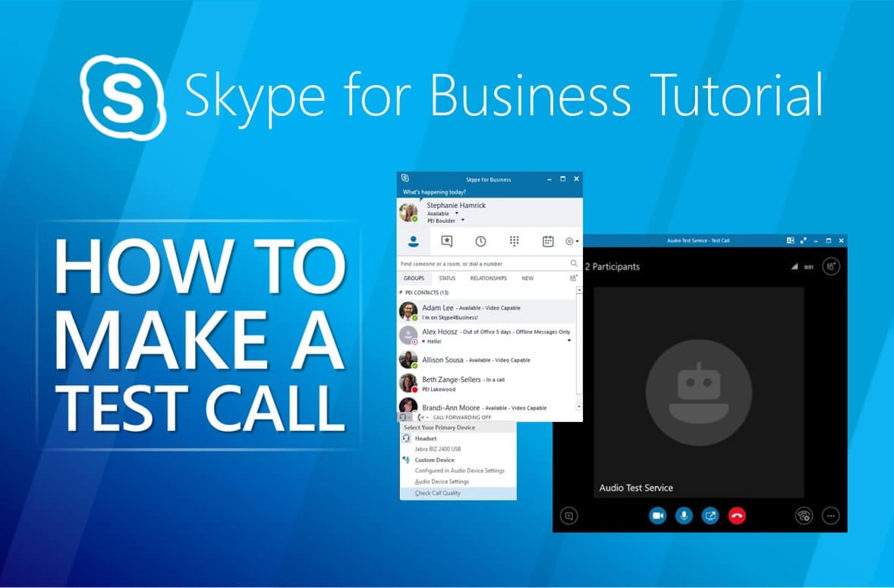Image resolution: width=894 pixels, height=588 pixels.
Task: Click the full screen arrows icon
Action: 804,241
